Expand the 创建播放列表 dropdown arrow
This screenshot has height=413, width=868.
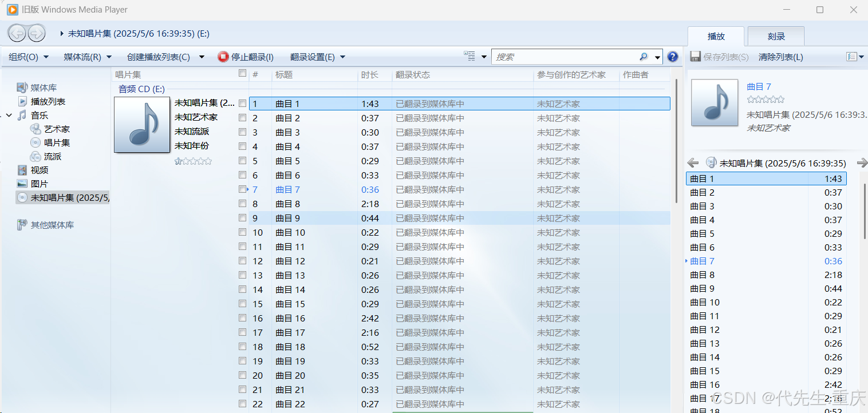[202, 56]
